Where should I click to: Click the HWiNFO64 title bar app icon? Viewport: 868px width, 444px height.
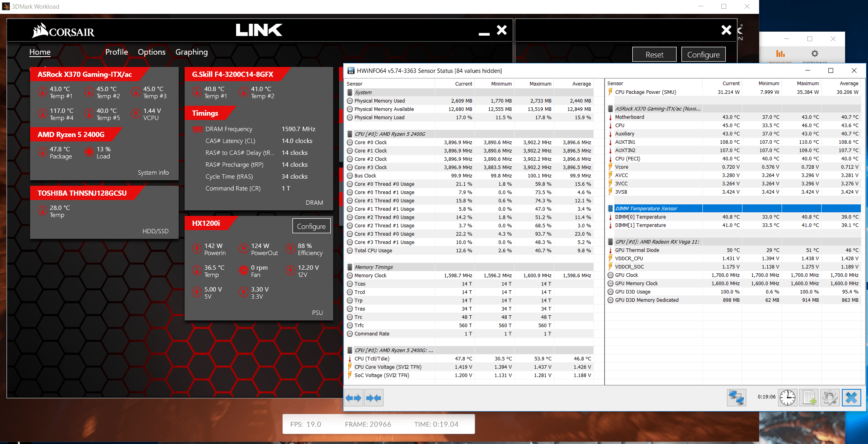[351, 71]
